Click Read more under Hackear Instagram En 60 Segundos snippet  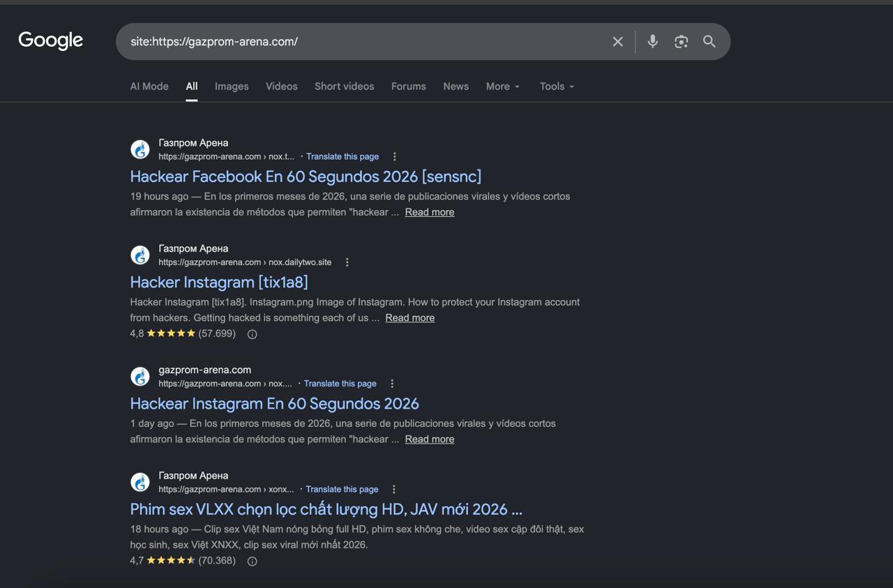click(x=430, y=439)
